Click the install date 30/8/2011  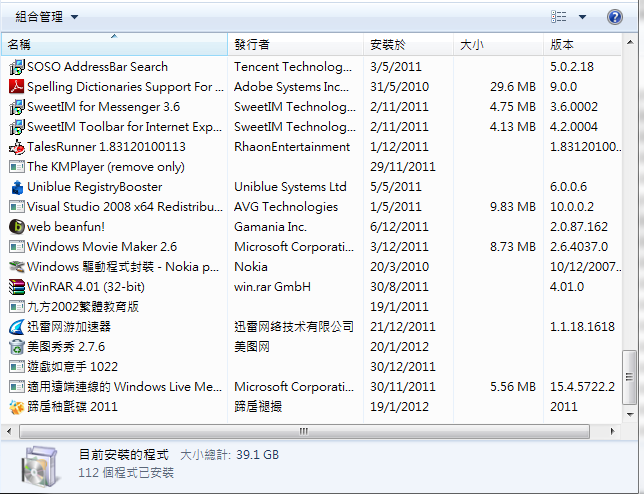[x=399, y=287]
